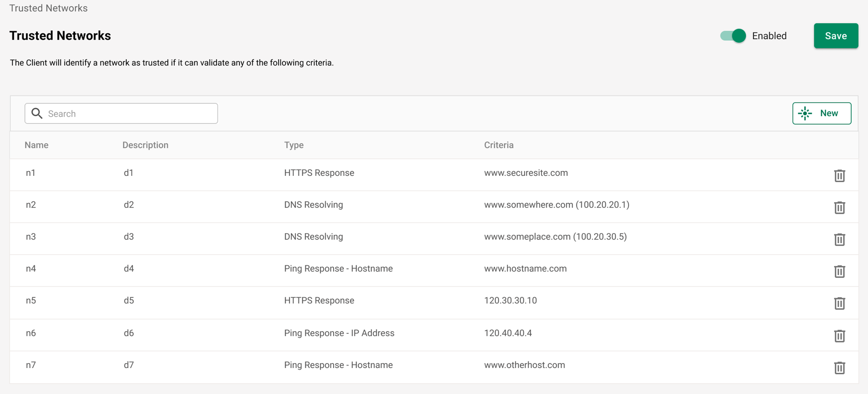Screen dimensions: 868x394
Task: Sort by the Type column header
Action: (294, 145)
